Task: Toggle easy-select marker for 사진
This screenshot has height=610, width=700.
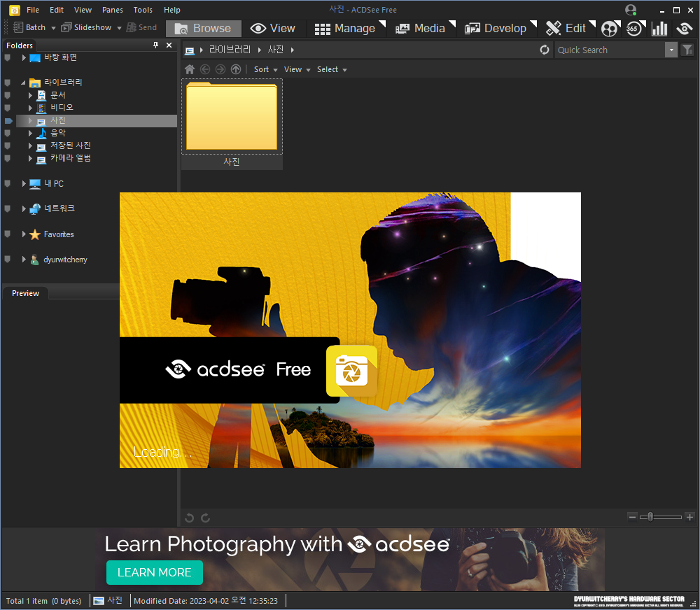Action: pos(8,120)
